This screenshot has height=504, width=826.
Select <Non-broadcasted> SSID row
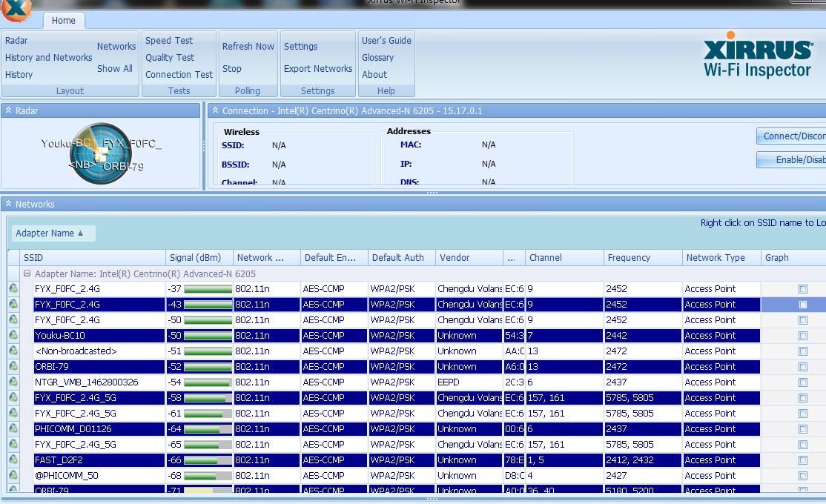point(99,351)
